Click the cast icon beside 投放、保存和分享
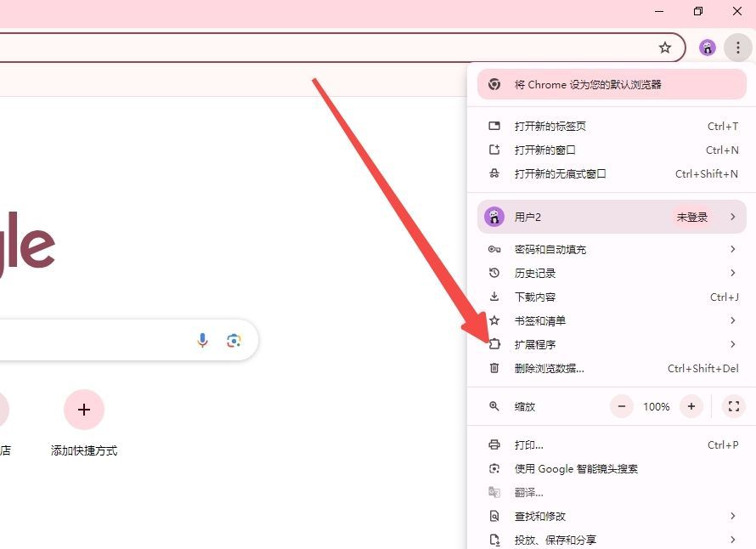Viewport: 756px width, 549px height. [x=494, y=540]
